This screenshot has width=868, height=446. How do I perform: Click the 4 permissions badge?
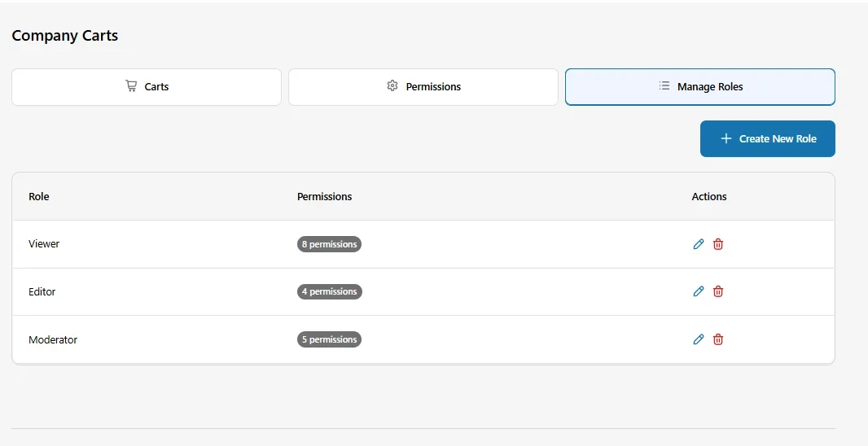(x=330, y=291)
